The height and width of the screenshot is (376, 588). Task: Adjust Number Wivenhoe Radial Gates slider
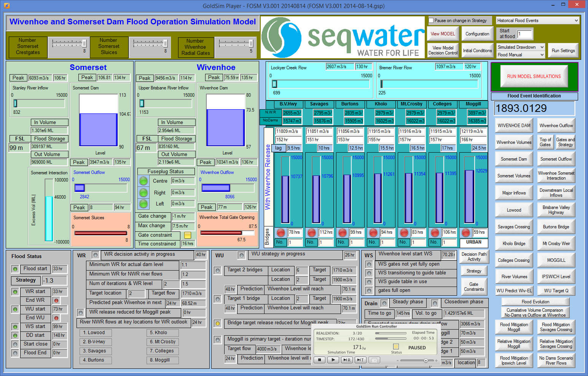(x=250, y=43)
